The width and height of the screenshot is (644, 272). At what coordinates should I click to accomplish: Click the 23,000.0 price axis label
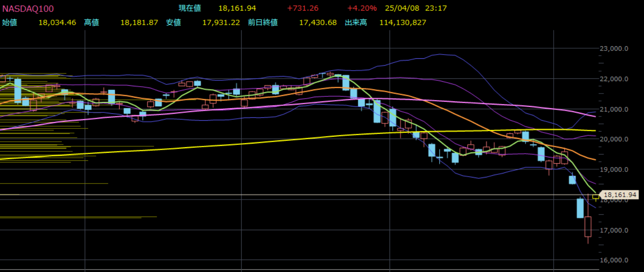tap(614, 49)
